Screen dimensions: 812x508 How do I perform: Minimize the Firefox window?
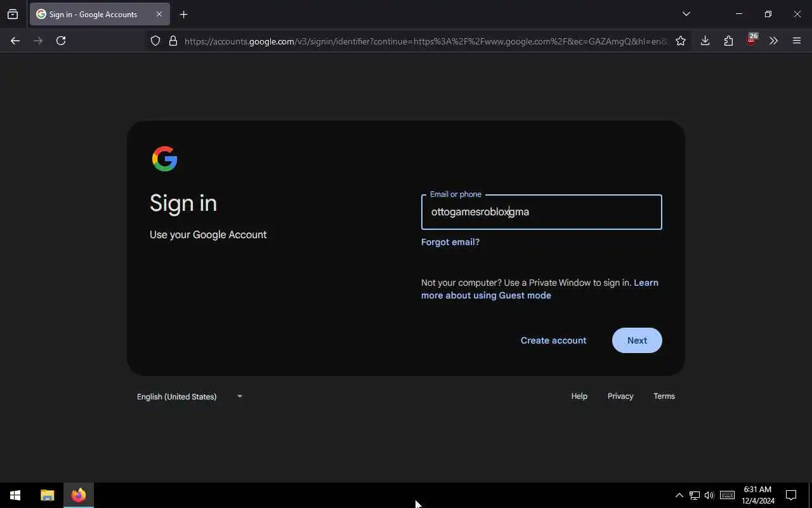click(739, 14)
